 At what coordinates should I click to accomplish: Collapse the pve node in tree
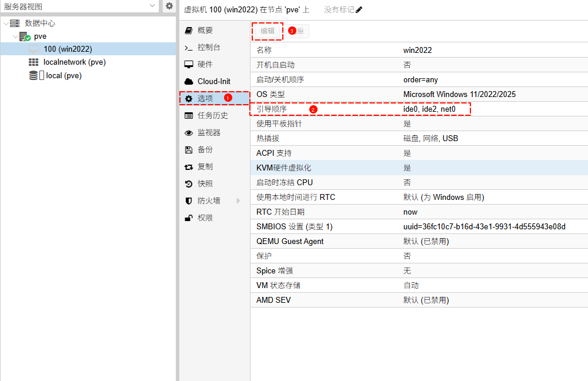coord(15,36)
